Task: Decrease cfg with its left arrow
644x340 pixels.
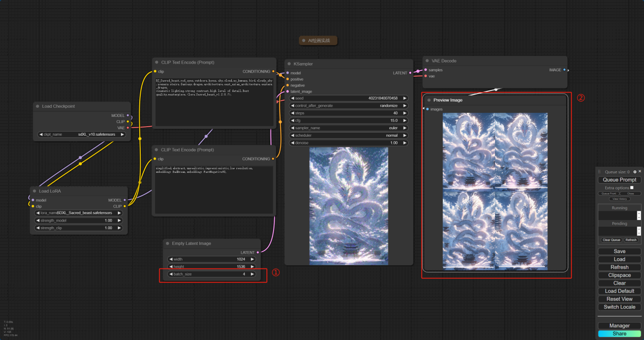Action: 292,120
